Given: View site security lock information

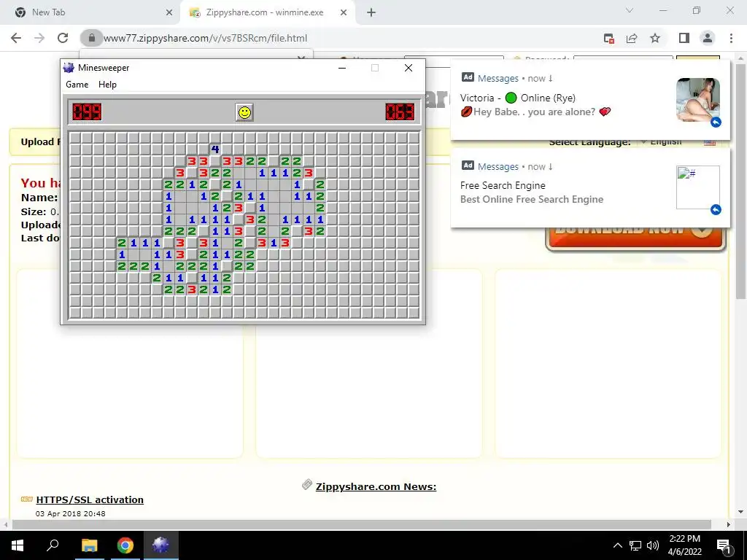Looking at the screenshot, I should [x=92, y=38].
